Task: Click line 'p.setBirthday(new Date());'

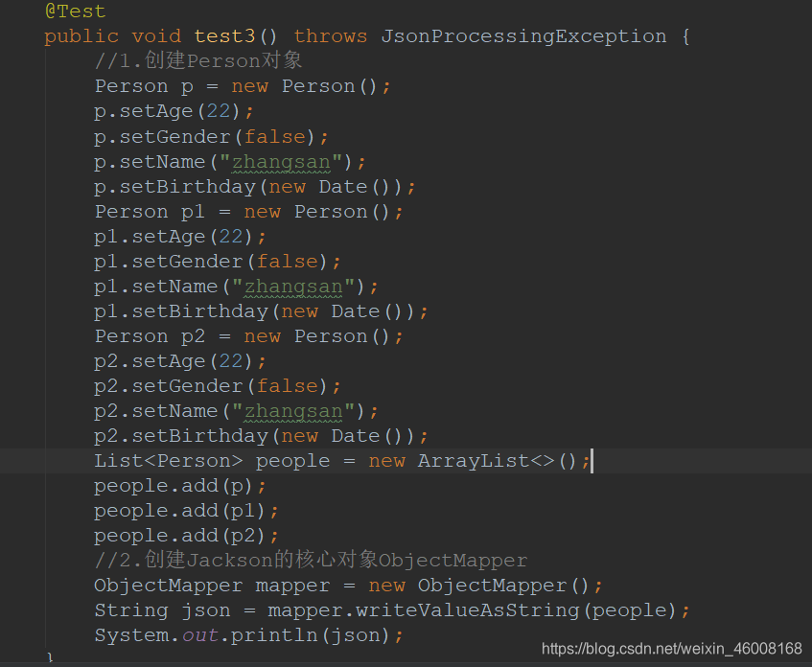Action: pos(254,187)
